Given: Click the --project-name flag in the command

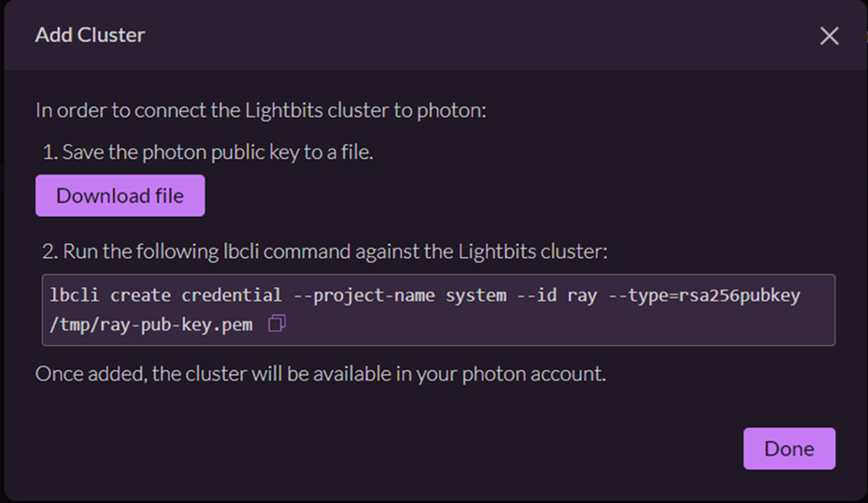Looking at the screenshot, I should point(363,295).
